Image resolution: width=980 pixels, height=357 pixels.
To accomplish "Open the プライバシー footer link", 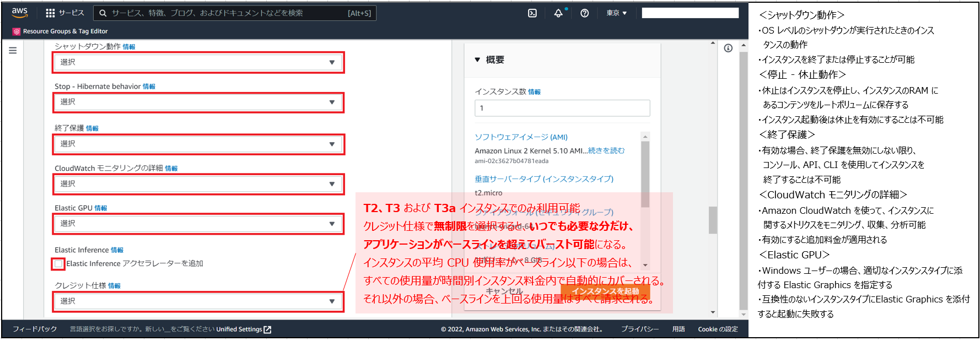I will click(x=640, y=329).
